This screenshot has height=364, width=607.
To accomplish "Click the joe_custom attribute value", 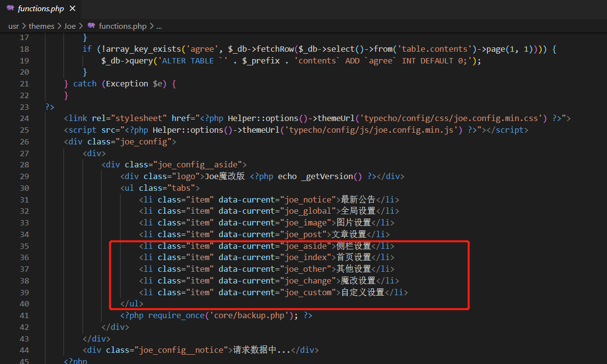I will [309, 292].
